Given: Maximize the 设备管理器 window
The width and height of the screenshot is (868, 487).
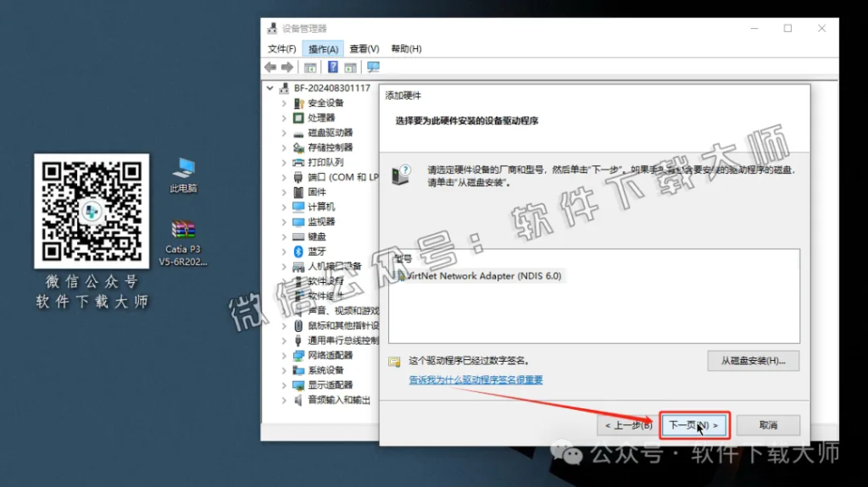Looking at the screenshot, I should (787, 28).
